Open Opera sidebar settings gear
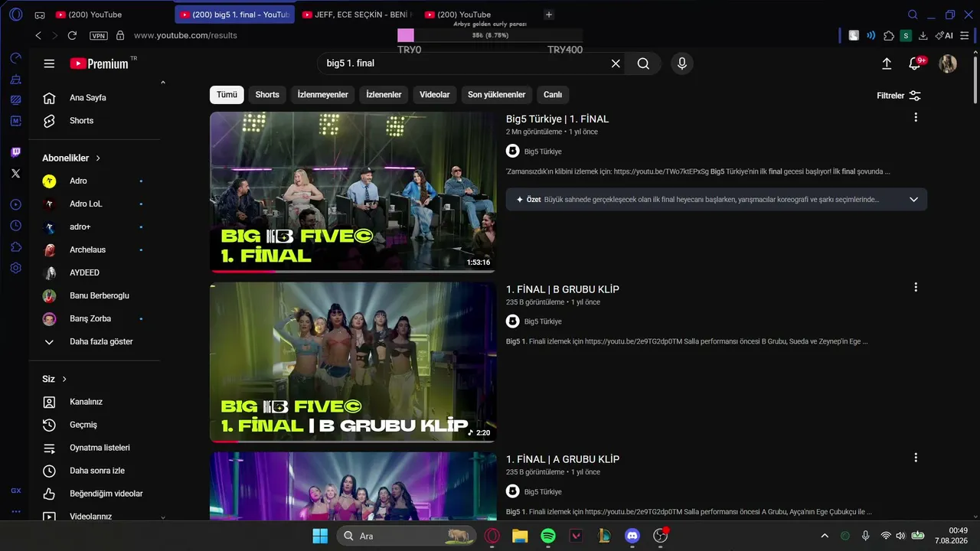The image size is (980, 551). 15,269
